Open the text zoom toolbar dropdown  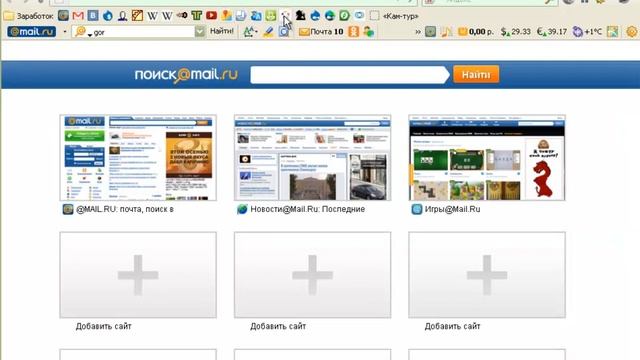pos(250,32)
